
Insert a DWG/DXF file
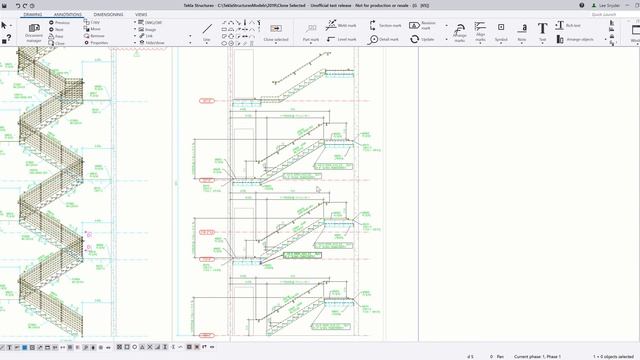[150, 22]
